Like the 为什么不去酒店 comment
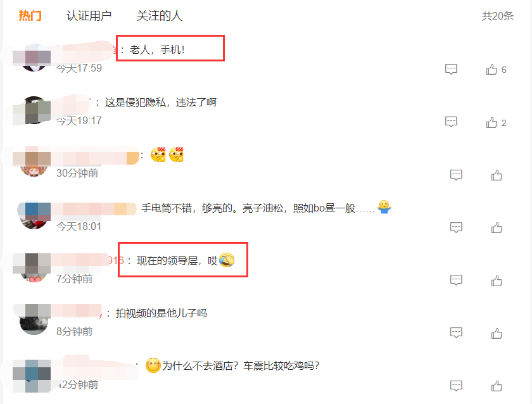This screenshot has width=532, height=404. point(497,386)
